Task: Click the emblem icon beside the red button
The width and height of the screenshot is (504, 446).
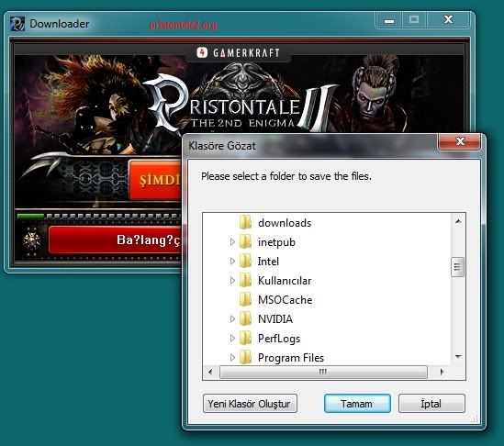Action: pos(31,240)
